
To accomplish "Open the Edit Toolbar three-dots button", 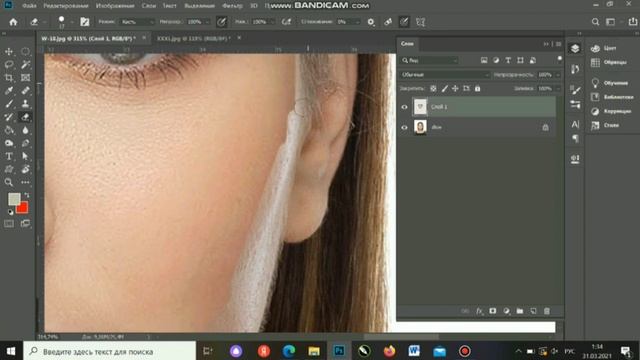I will pyautogui.click(x=25, y=182).
